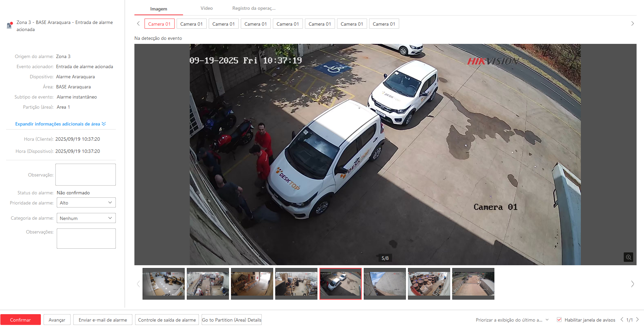
Task: Expand informações adicionais de área
Action: coord(60,124)
